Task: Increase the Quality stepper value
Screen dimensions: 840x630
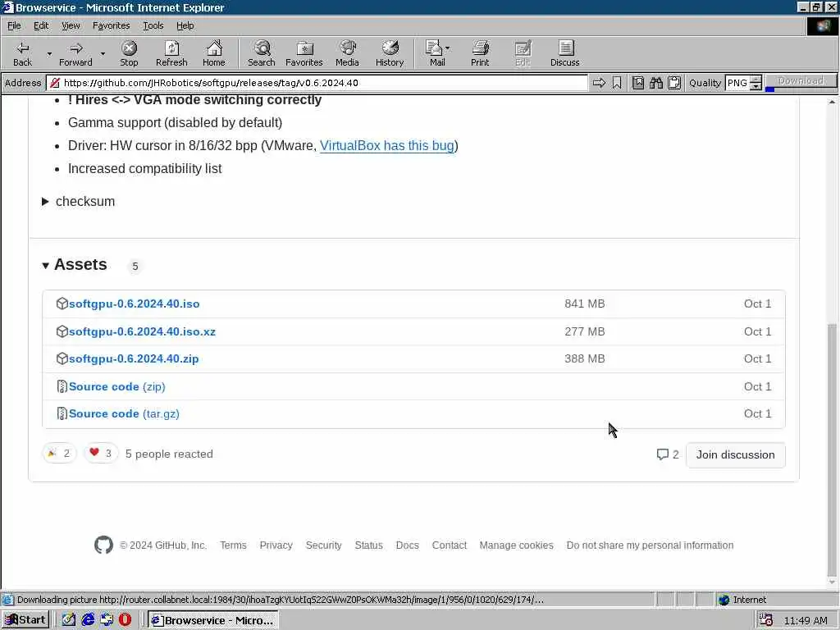Action: point(756,80)
